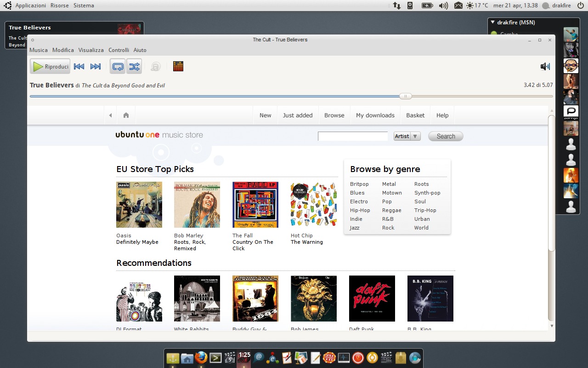The image size is (588, 368).
Task: Click the Definitely Maybe album title
Action: [x=137, y=242]
